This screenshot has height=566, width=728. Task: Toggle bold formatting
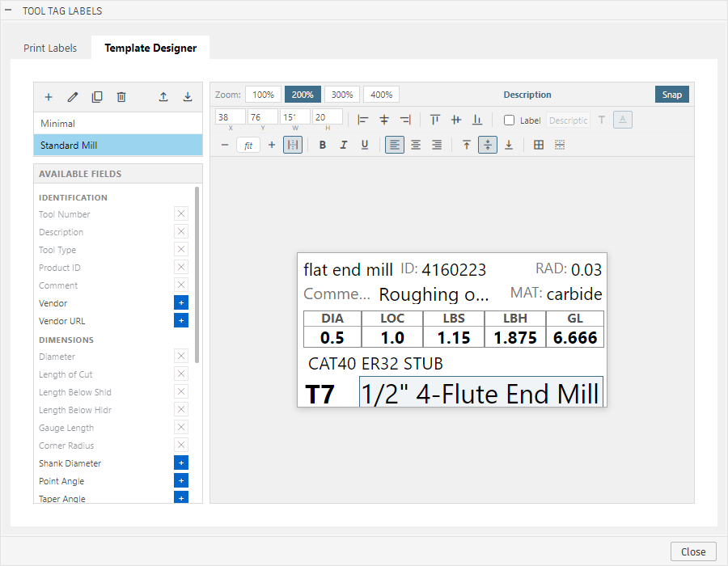[322, 145]
